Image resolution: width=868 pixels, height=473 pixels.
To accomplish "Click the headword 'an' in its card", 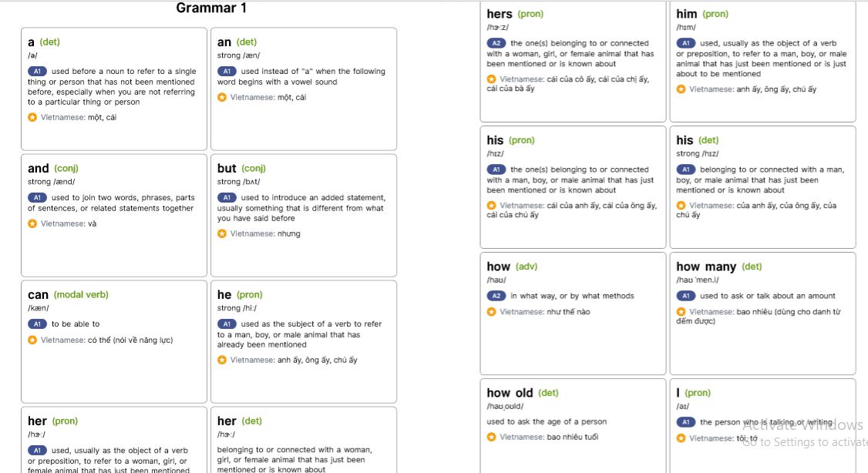I will tap(224, 42).
